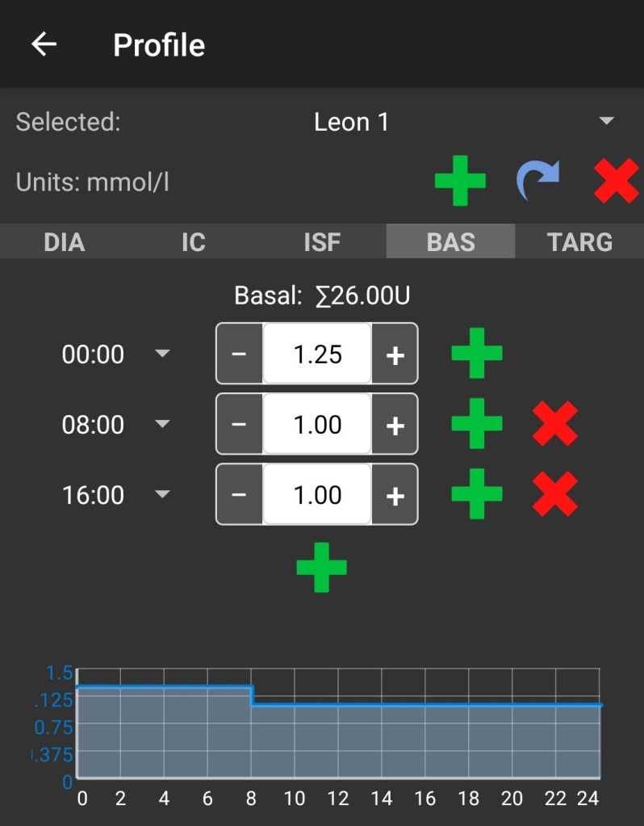This screenshot has width=644, height=826.
Task: Change the 08:00 time via dropdown
Action: pyautogui.click(x=162, y=425)
